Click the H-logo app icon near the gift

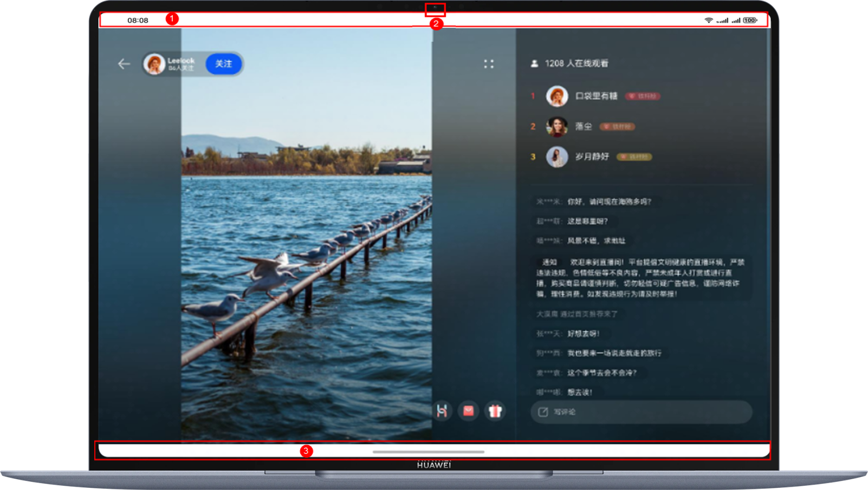point(442,411)
